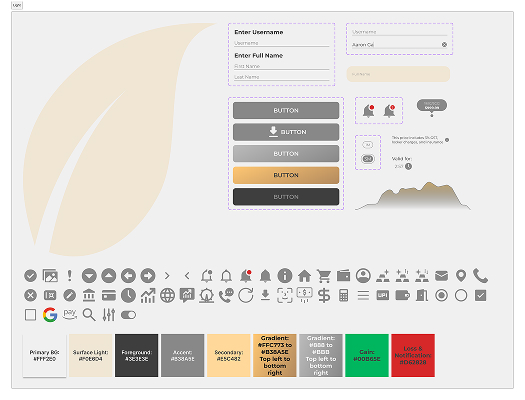
Task: Click the image gallery icon
Action: (x=50, y=276)
